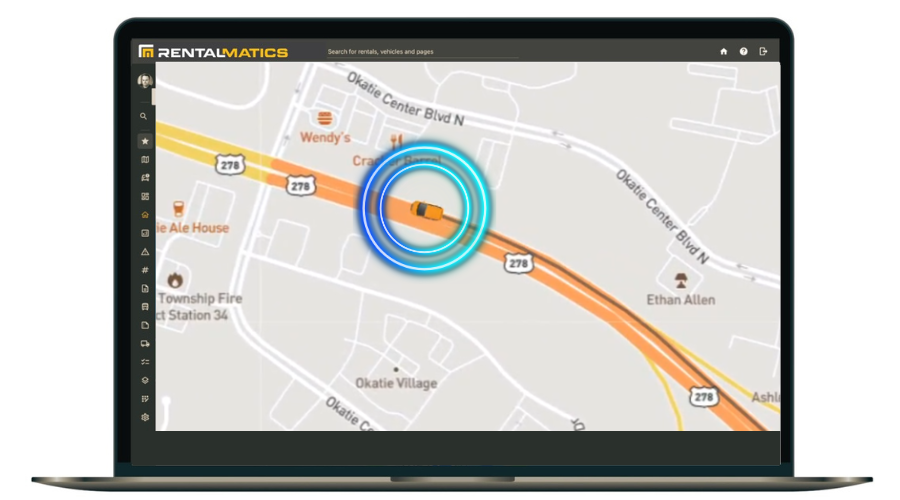Select the orange house icon in sidebar
The height and width of the screenshot is (500, 900).
tap(145, 215)
